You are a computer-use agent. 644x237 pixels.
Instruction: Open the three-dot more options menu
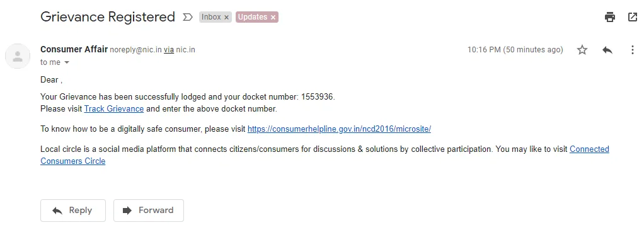point(633,50)
